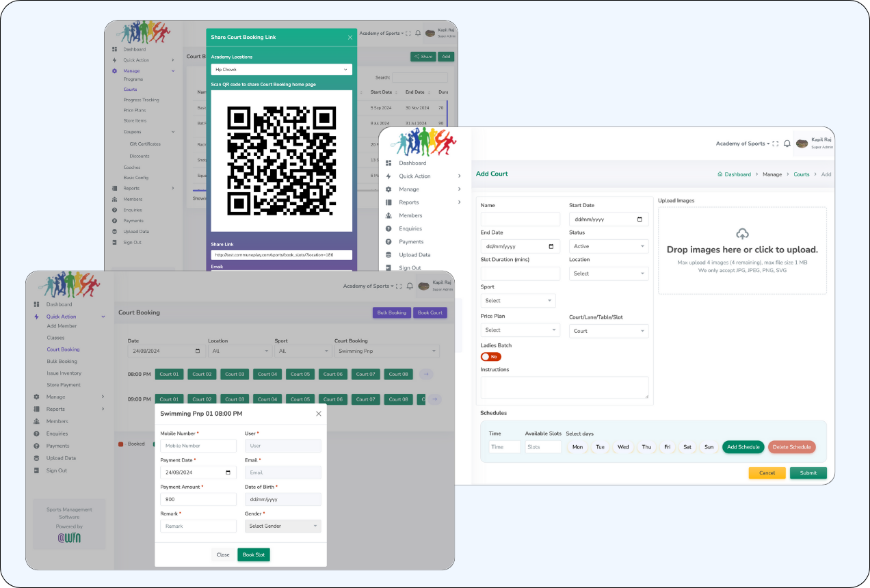Toggle the Mon day in Schedules
Screen dimensions: 870x588
click(x=578, y=447)
